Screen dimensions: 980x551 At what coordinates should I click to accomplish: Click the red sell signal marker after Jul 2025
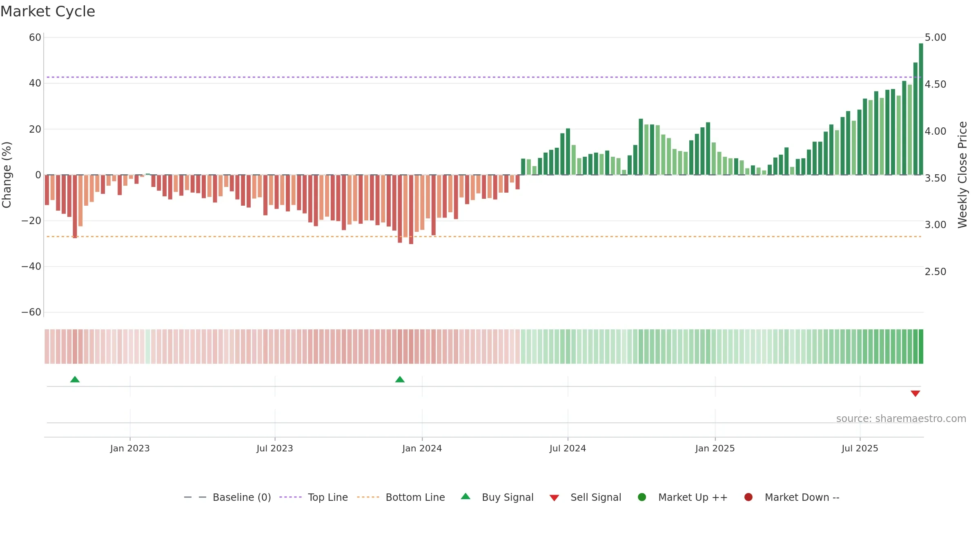[x=915, y=393]
